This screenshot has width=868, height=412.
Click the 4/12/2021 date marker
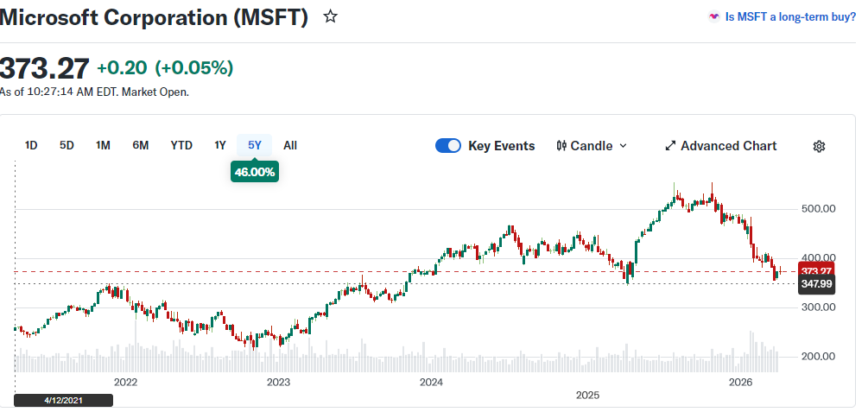point(64,400)
